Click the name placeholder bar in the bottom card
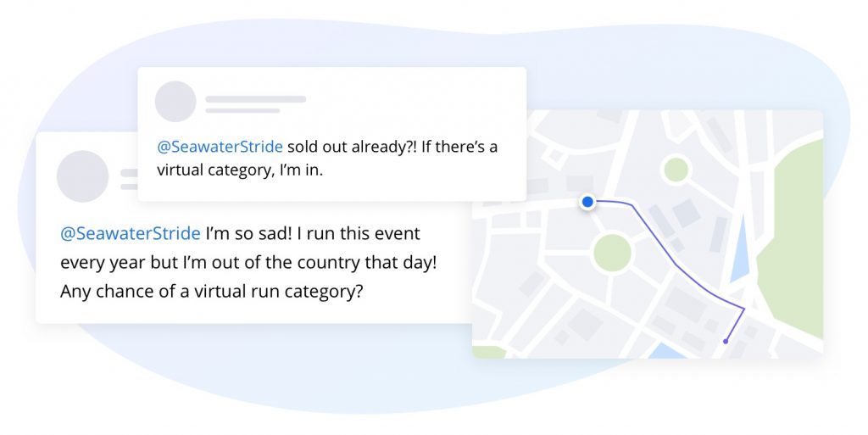 pyautogui.click(x=129, y=173)
